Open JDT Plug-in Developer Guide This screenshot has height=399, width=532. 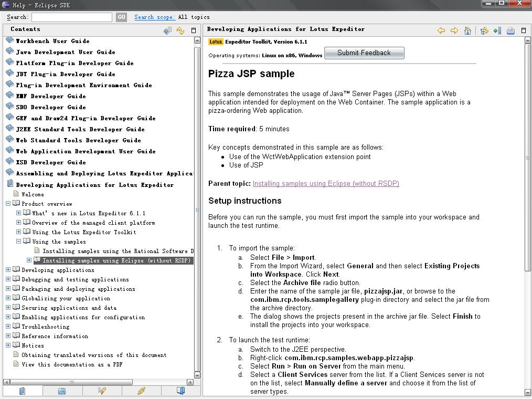tap(66, 74)
